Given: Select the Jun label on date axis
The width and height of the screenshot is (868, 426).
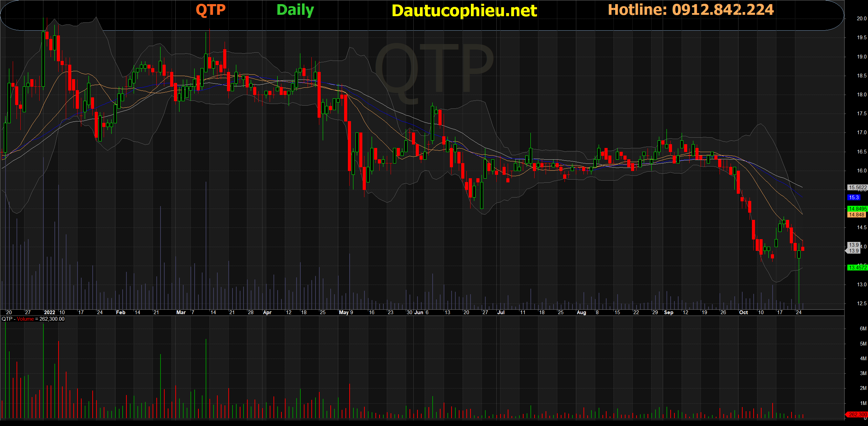Looking at the screenshot, I should coord(418,312).
